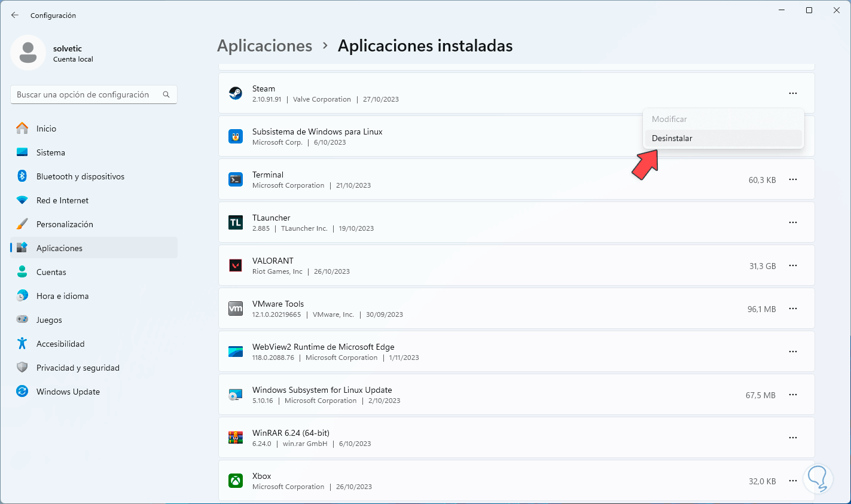The width and height of the screenshot is (851, 504).
Task: Navigate to Aplicaciones breadcrumb link
Action: tap(264, 46)
